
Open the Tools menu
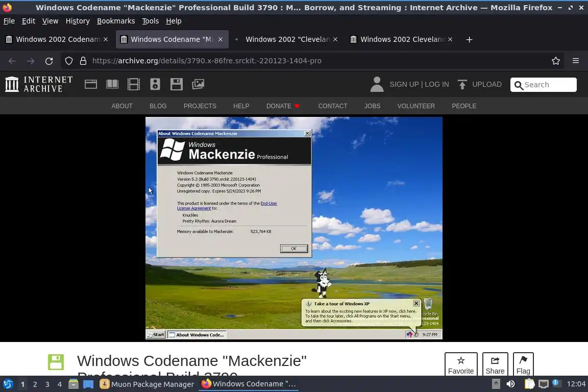tap(151, 21)
